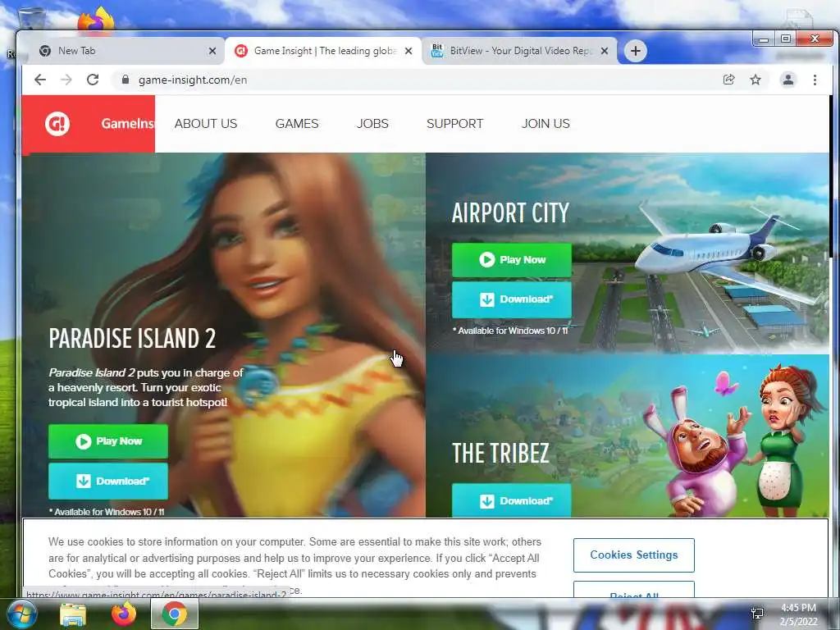The height and width of the screenshot is (630, 840).
Task: Click Download for Paradise Island 2
Action: [108, 481]
